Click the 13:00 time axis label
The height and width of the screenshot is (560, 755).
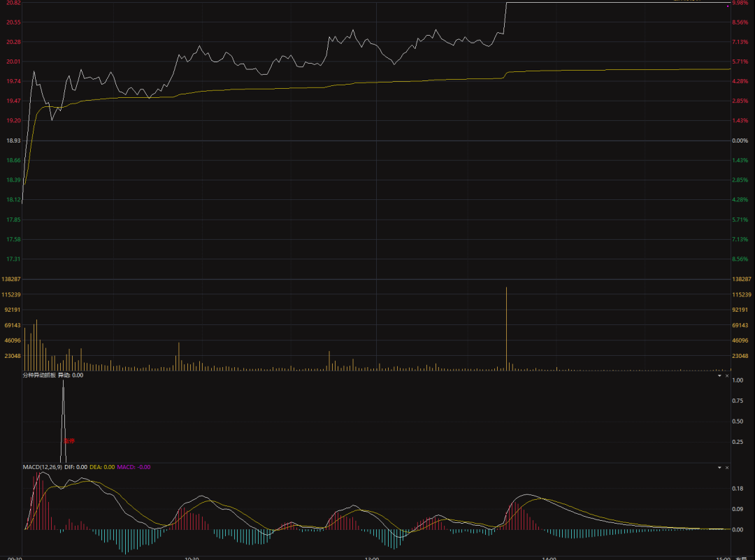click(372, 558)
